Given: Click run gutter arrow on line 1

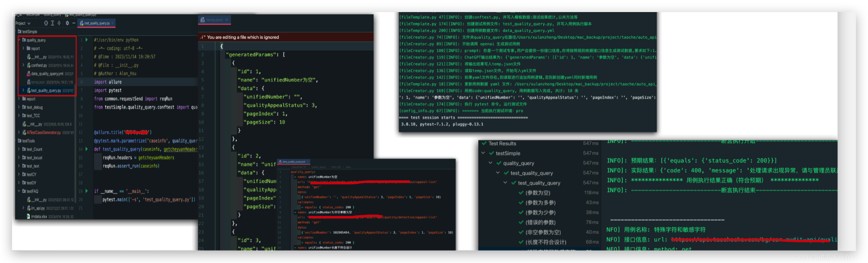Looking at the screenshot, I should click(x=87, y=40).
